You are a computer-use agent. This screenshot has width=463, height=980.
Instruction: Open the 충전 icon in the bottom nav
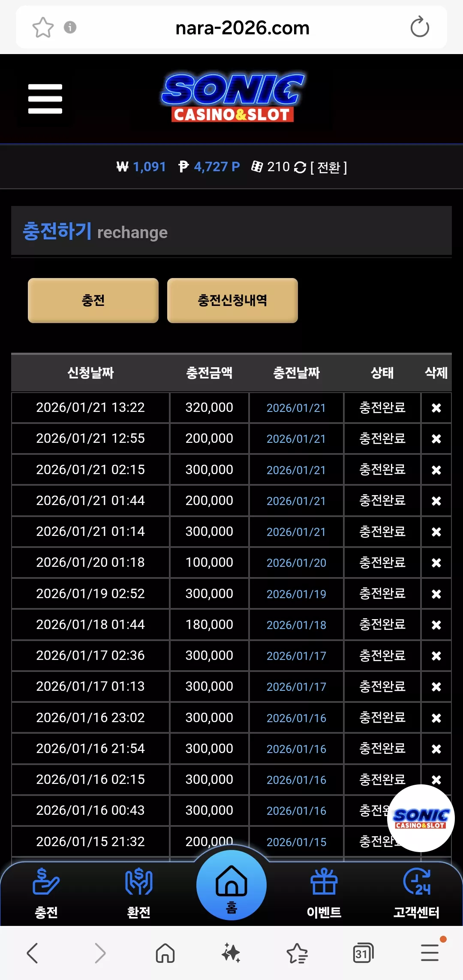(x=46, y=892)
